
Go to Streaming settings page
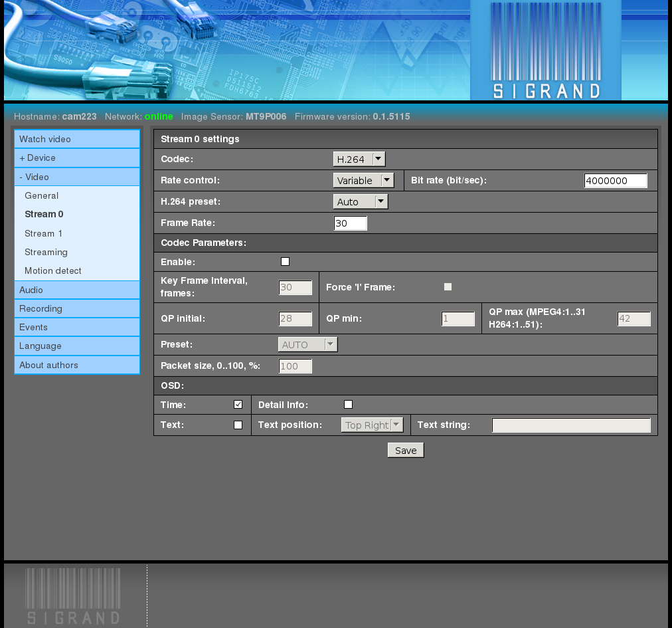point(46,253)
